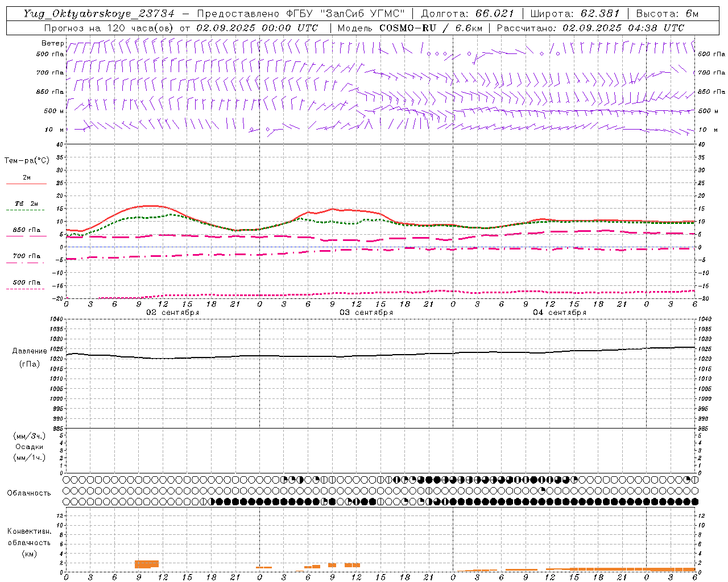Click the 03 сентября date label
The image size is (728, 582).
(366, 313)
